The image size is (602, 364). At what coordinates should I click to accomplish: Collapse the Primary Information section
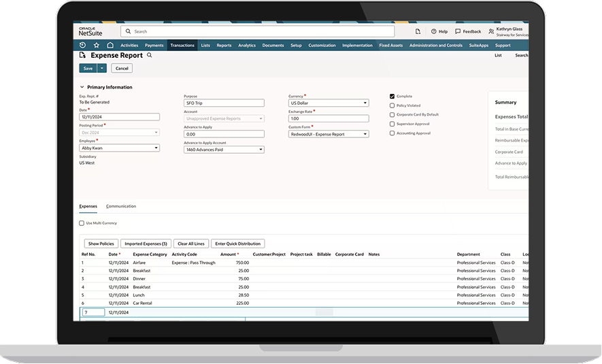(82, 87)
